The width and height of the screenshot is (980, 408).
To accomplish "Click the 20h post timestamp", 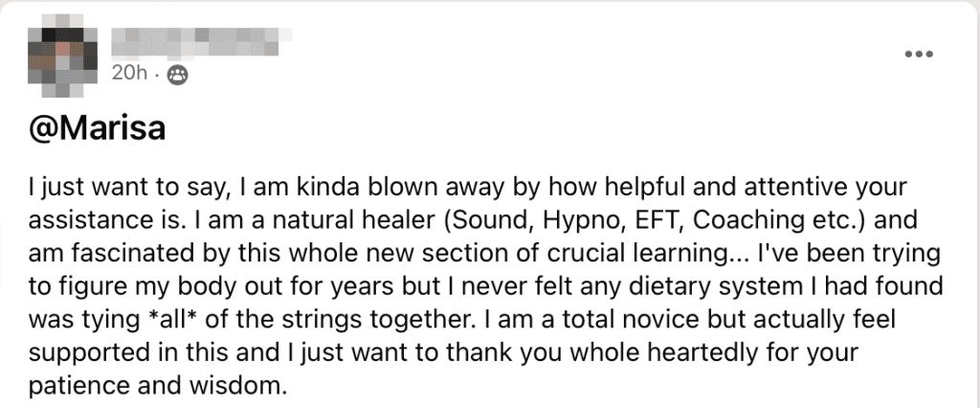I will tap(129, 74).
